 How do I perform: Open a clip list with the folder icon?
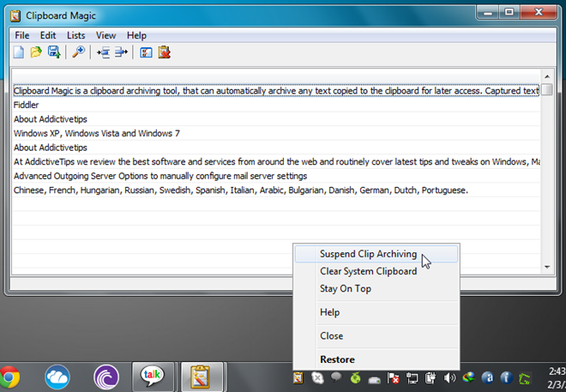36,52
